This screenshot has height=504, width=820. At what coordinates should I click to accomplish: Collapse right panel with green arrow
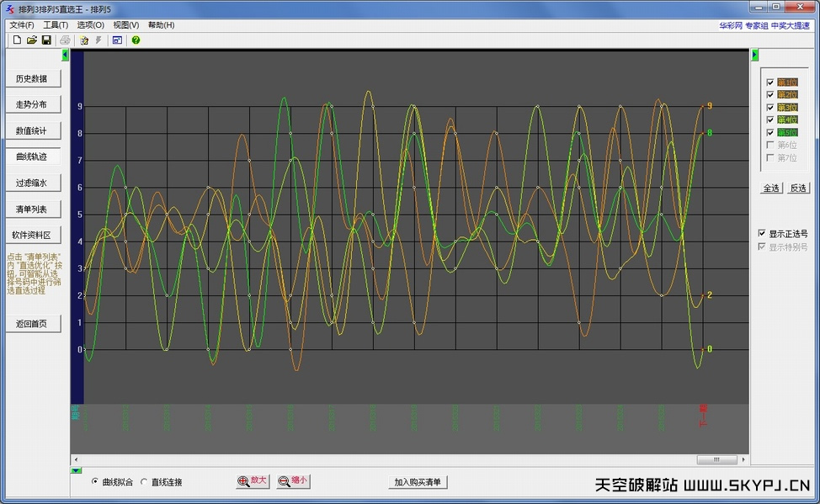click(754, 56)
